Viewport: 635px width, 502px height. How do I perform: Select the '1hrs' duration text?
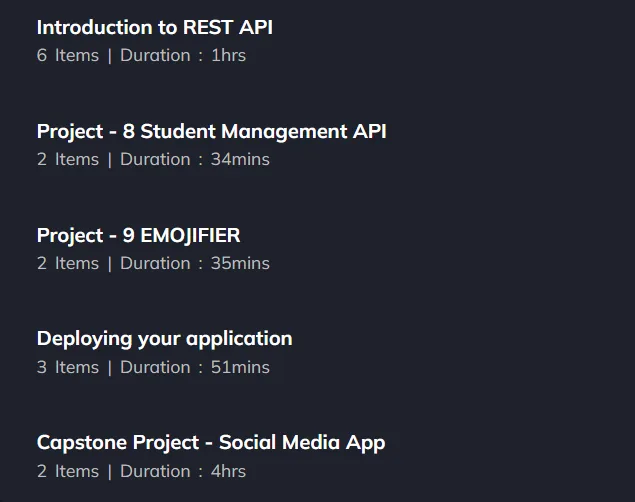tap(228, 55)
